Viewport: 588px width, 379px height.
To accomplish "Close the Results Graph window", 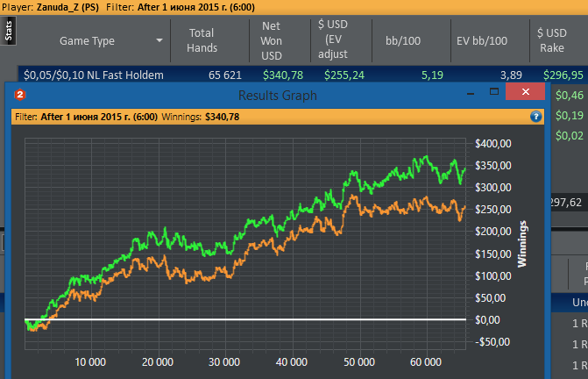I will 526,91.
